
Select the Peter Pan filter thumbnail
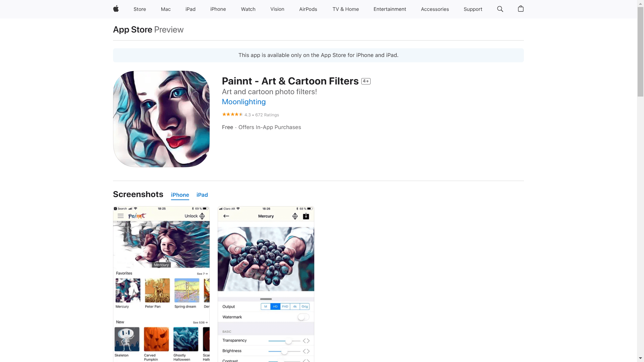point(157,291)
